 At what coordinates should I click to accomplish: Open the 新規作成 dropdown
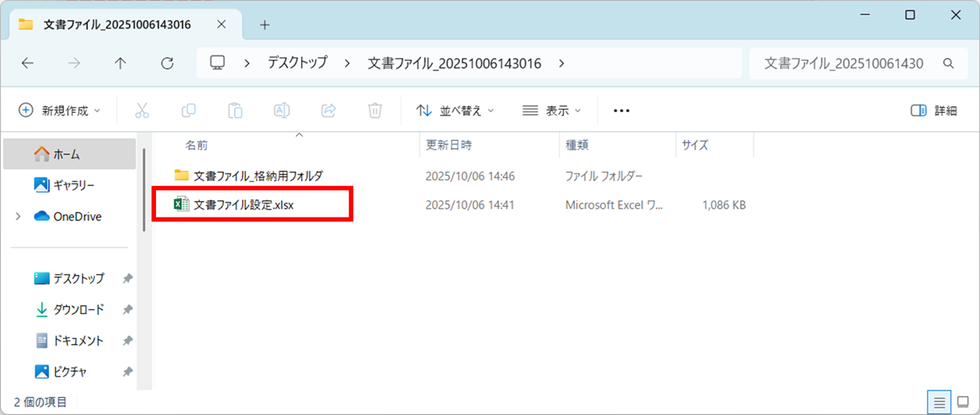pos(60,110)
